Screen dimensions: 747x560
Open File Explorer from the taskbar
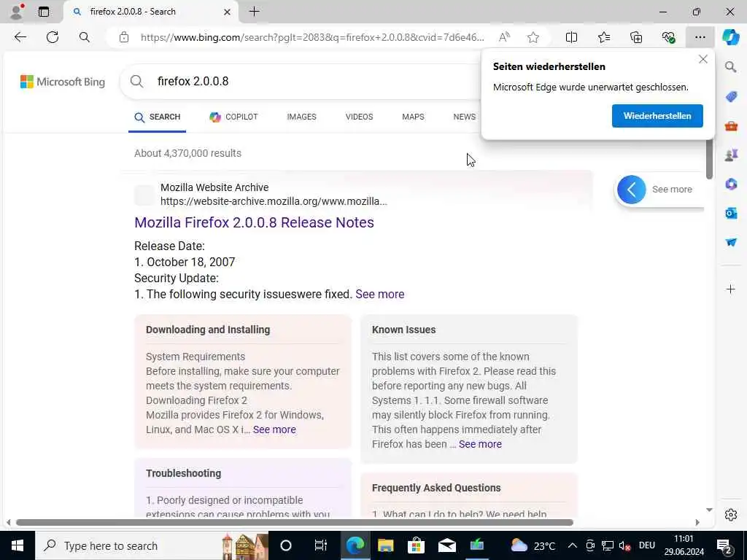pos(385,545)
